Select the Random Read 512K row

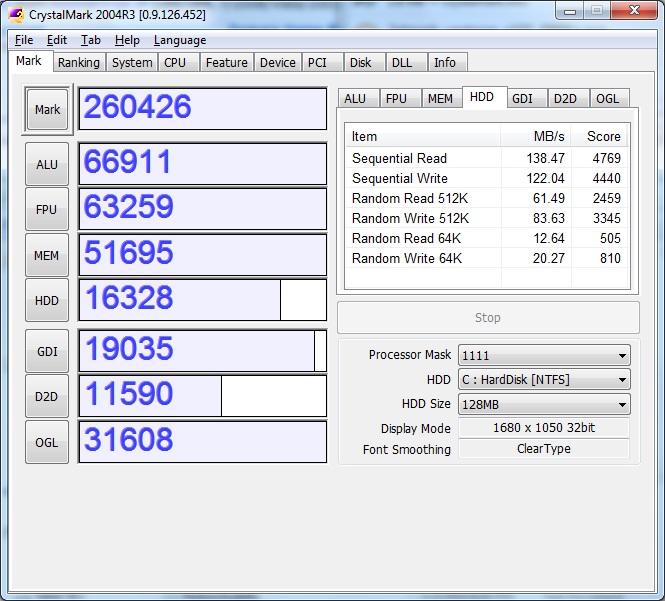pos(486,198)
